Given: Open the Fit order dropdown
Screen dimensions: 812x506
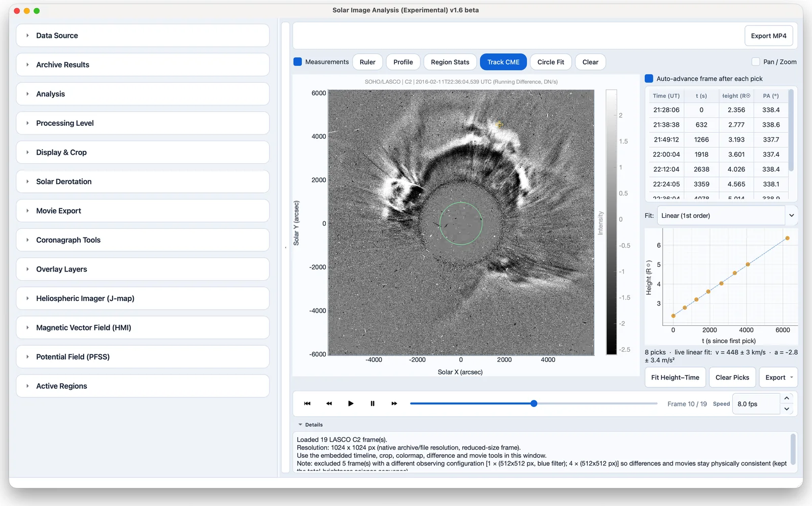Looking at the screenshot, I should coord(727,216).
